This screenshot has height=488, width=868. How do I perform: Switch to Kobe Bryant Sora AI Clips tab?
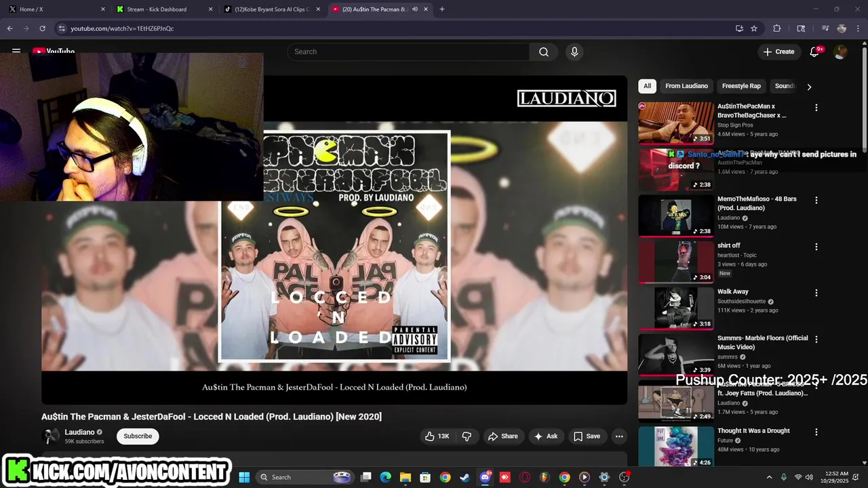pyautogui.click(x=271, y=9)
